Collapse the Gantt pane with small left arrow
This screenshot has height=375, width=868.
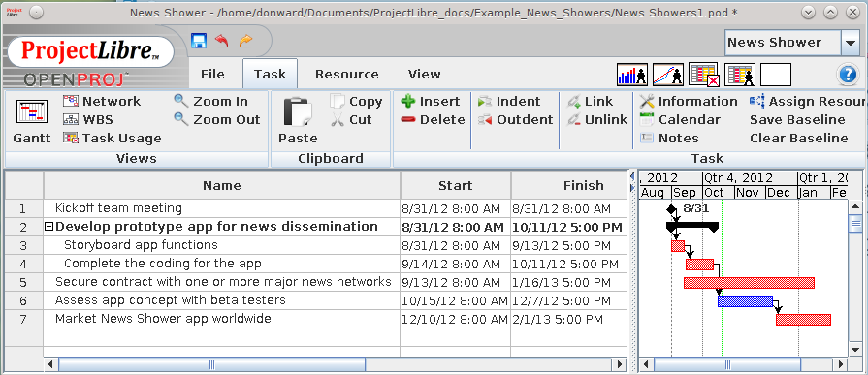632,177
